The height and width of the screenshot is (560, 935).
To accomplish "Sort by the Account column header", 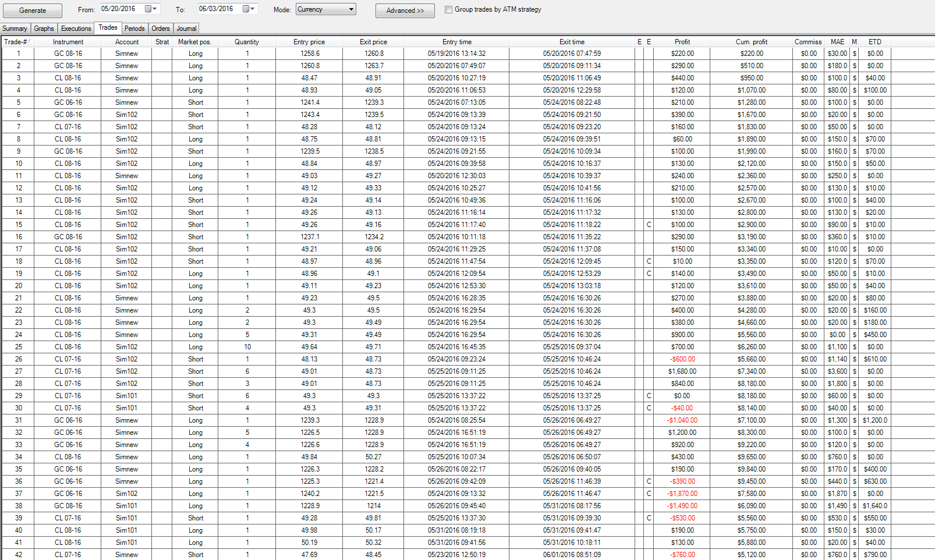I will pyautogui.click(x=127, y=42).
